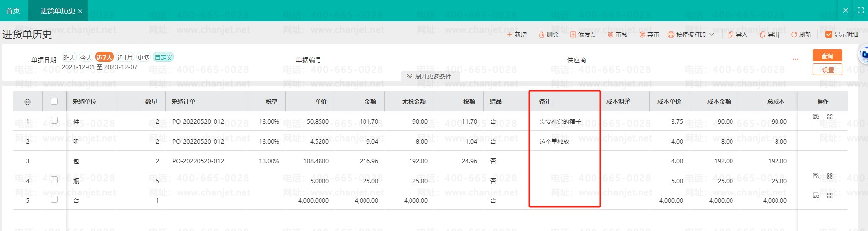Open the 按模板打印 dropdown arrow
The height and width of the screenshot is (231, 868).
pyautogui.click(x=712, y=35)
